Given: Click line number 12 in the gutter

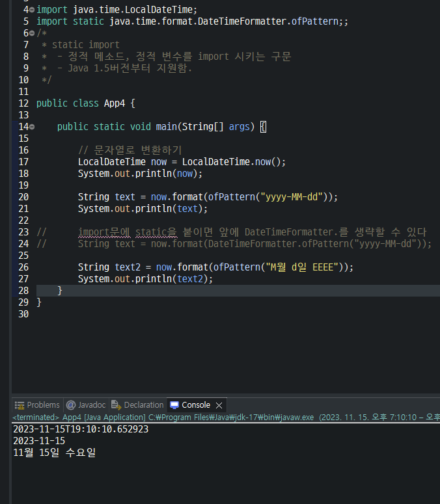Looking at the screenshot, I should [x=23, y=103].
